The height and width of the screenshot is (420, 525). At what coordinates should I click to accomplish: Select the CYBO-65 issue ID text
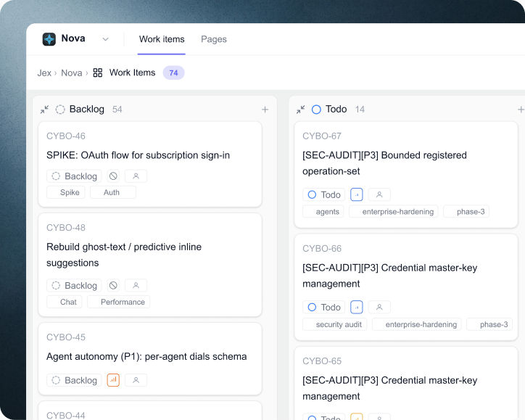(322, 361)
